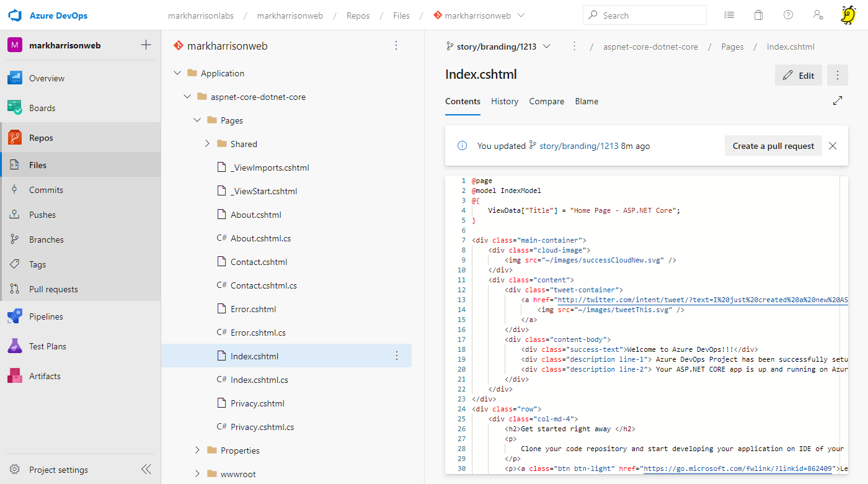Dismiss the branch updated notification

(833, 146)
